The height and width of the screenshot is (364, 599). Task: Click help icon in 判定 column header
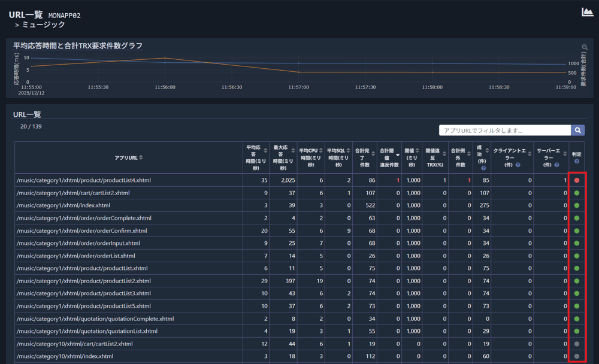pyautogui.click(x=576, y=162)
